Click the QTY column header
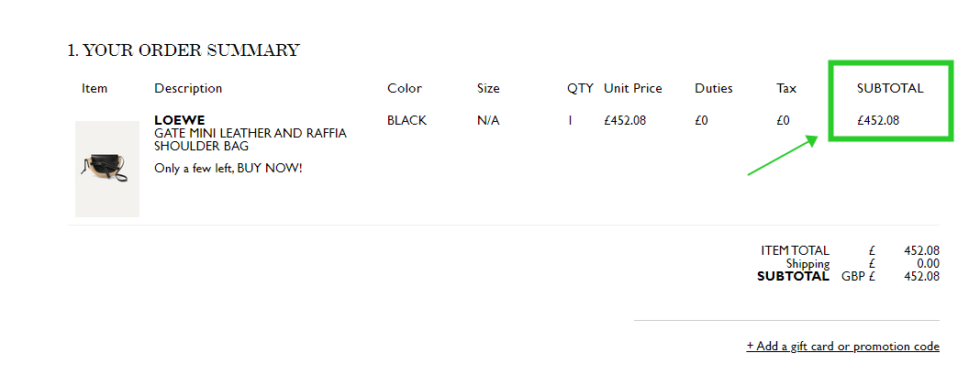 coord(580,88)
